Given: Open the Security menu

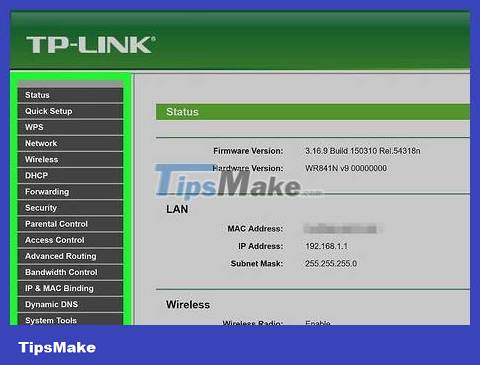Looking at the screenshot, I should click(x=70, y=208).
